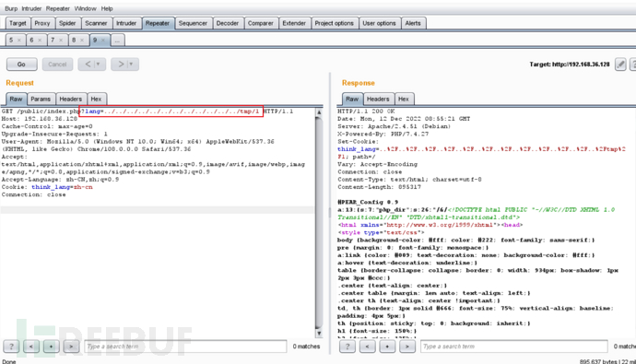Click the request pane scrollbar down arrow
The image size is (636, 364).
tap(319, 334)
